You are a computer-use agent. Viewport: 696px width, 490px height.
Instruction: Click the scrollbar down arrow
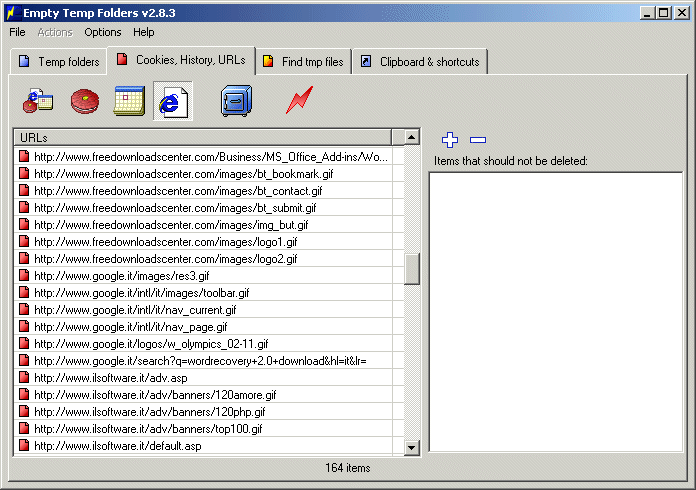[x=412, y=447]
